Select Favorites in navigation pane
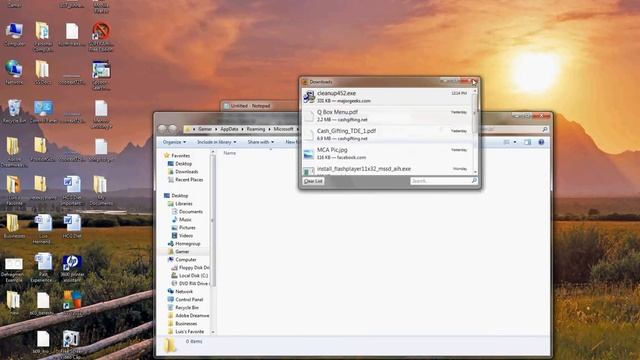Image resolution: width=640 pixels, height=360 pixels. tap(177, 156)
